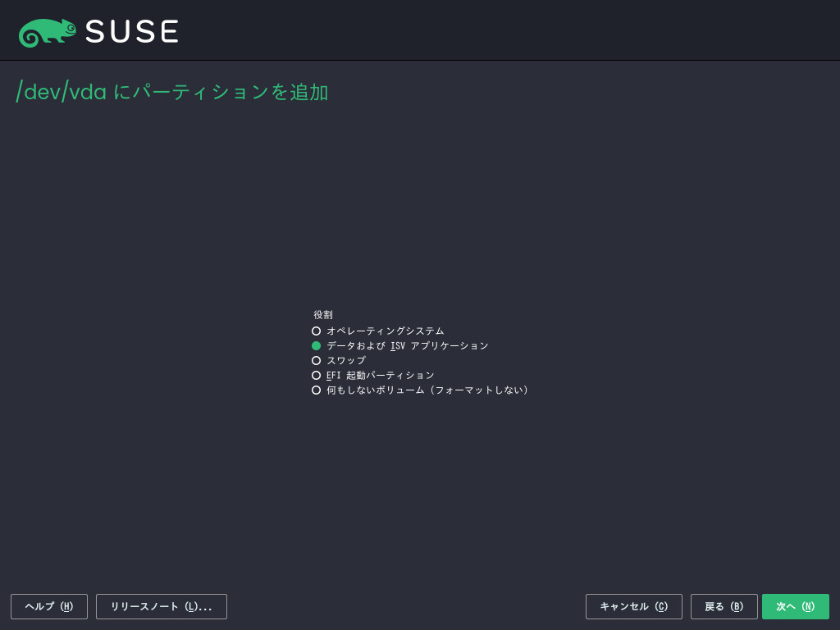Click the SUSE chameleon logo icon
Image resolution: width=840 pixels, height=630 pixels.
coord(47,33)
